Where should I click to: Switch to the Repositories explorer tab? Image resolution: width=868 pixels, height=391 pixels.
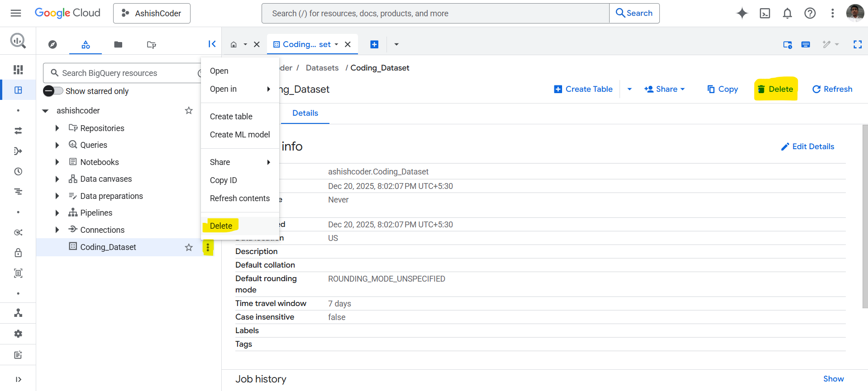pyautogui.click(x=152, y=44)
